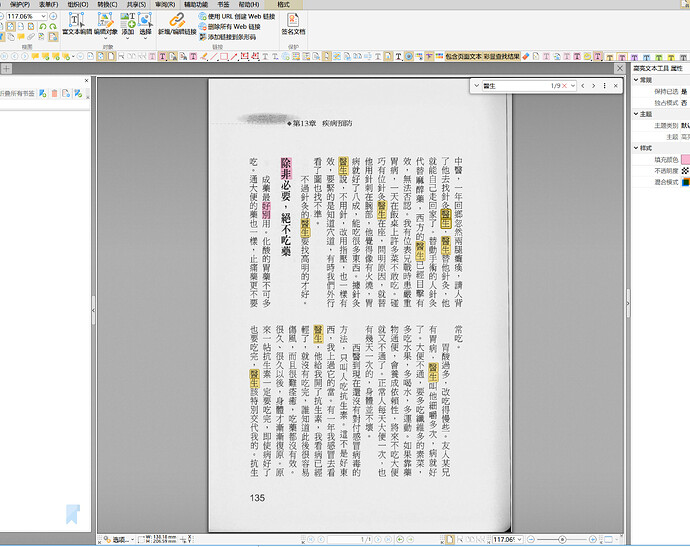Clear the search text with red X
This screenshot has height=547, width=690.
(x=564, y=86)
